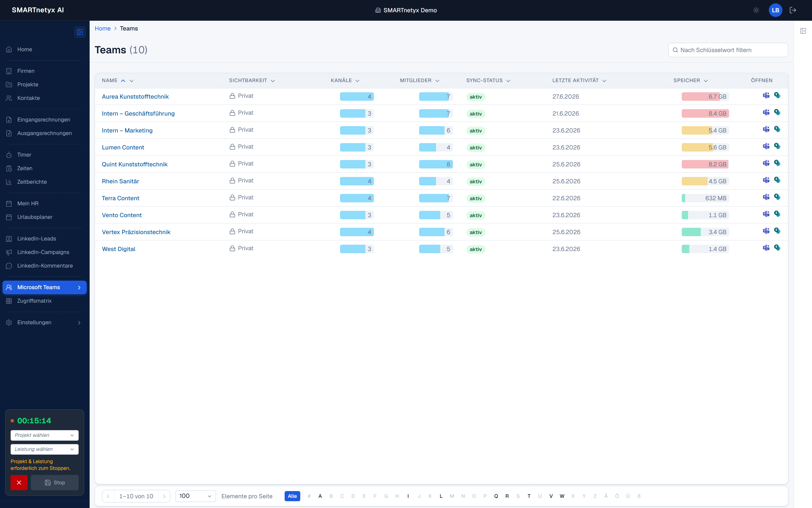The width and height of the screenshot is (812, 508).
Task: Open Rhein Sanitär SharePoint icon
Action: (777, 180)
